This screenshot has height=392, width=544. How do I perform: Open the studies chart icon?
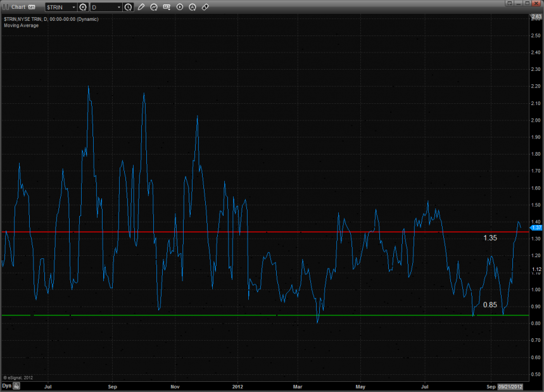tap(154, 7)
